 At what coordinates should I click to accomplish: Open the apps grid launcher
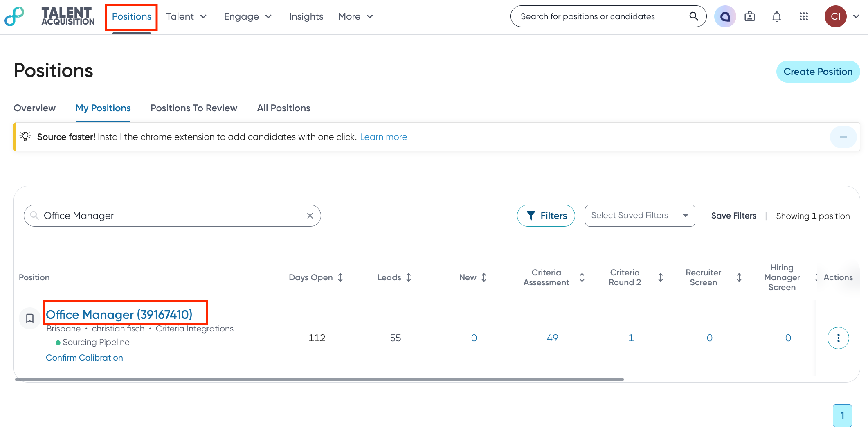[803, 16]
